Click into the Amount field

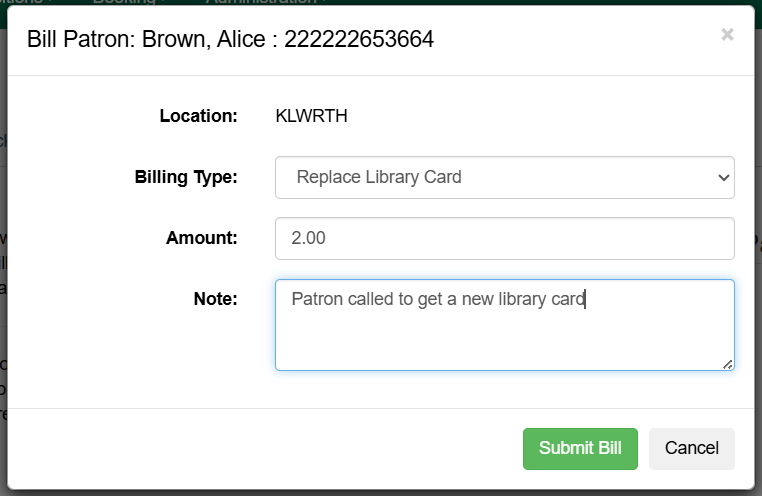504,238
